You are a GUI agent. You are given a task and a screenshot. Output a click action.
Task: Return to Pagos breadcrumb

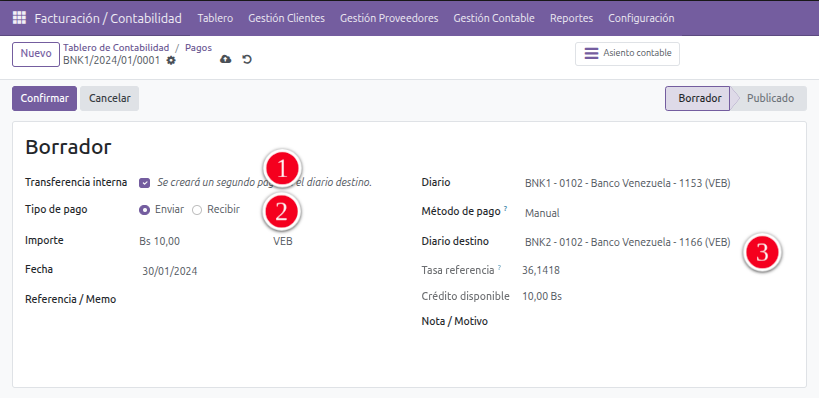tap(198, 48)
